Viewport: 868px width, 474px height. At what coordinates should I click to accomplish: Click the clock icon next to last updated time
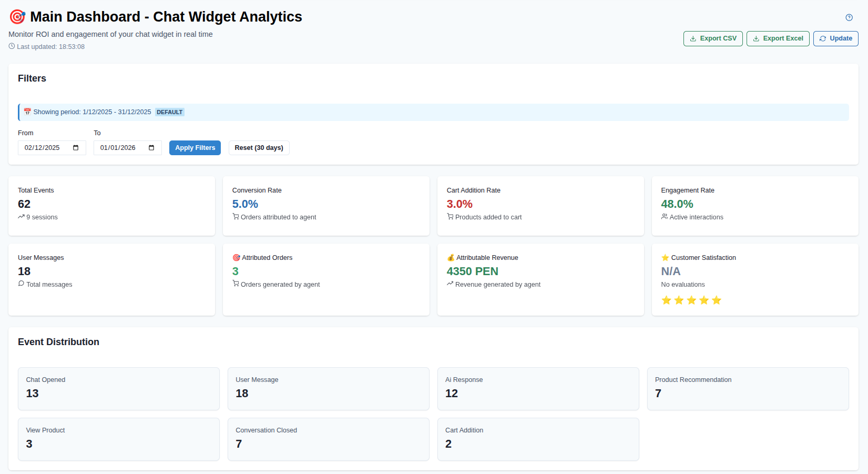[x=12, y=46]
